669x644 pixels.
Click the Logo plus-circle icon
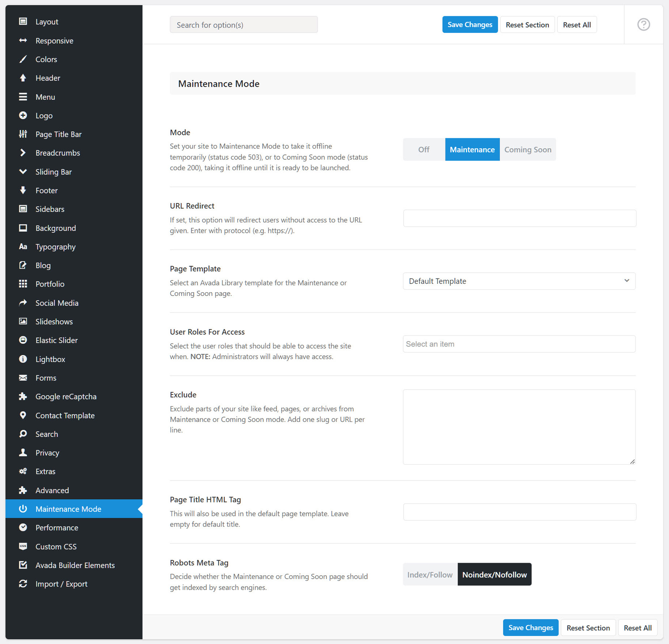coord(23,115)
